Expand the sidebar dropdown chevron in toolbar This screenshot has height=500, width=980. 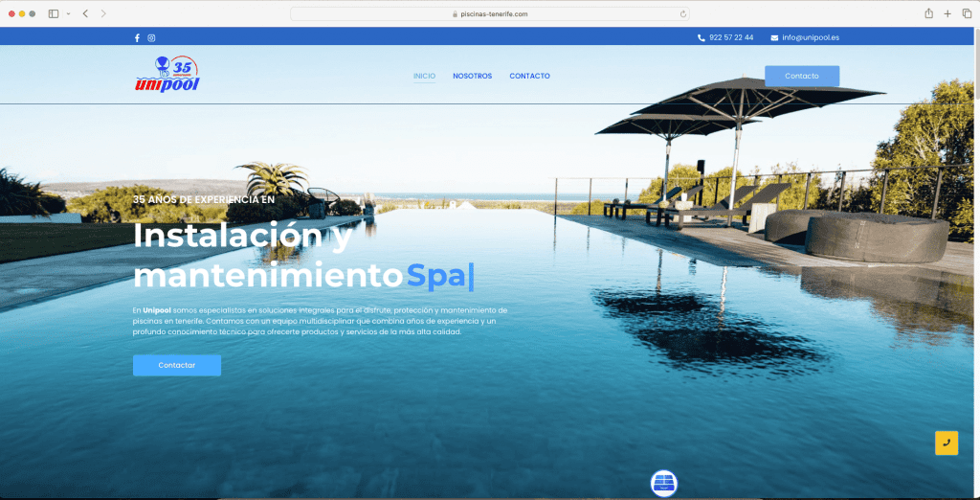pos(68,13)
